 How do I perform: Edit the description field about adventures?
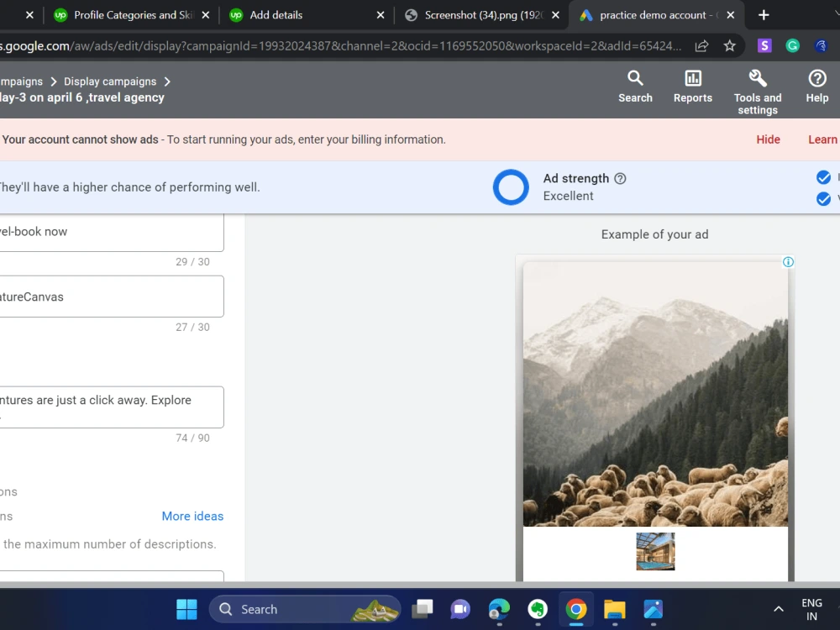click(112, 407)
